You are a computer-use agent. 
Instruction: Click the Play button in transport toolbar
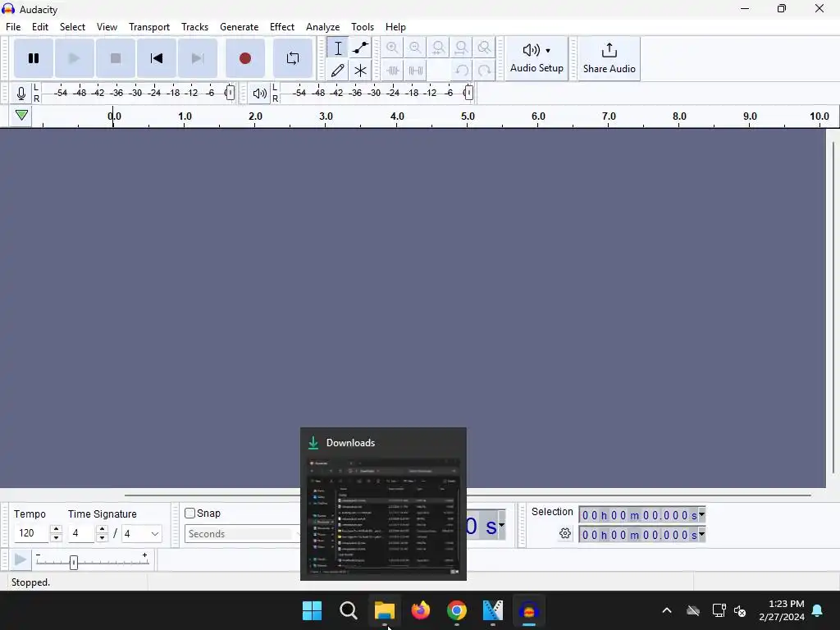[x=74, y=58]
